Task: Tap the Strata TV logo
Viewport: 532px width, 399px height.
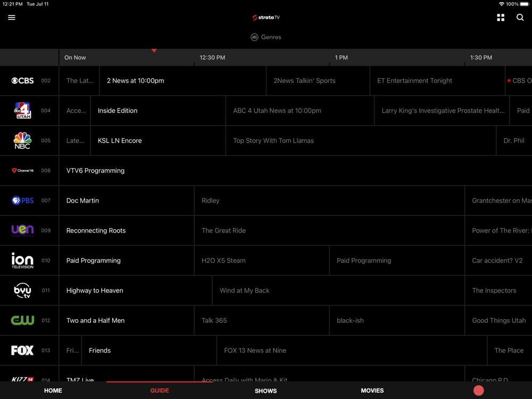Action: 266,18
